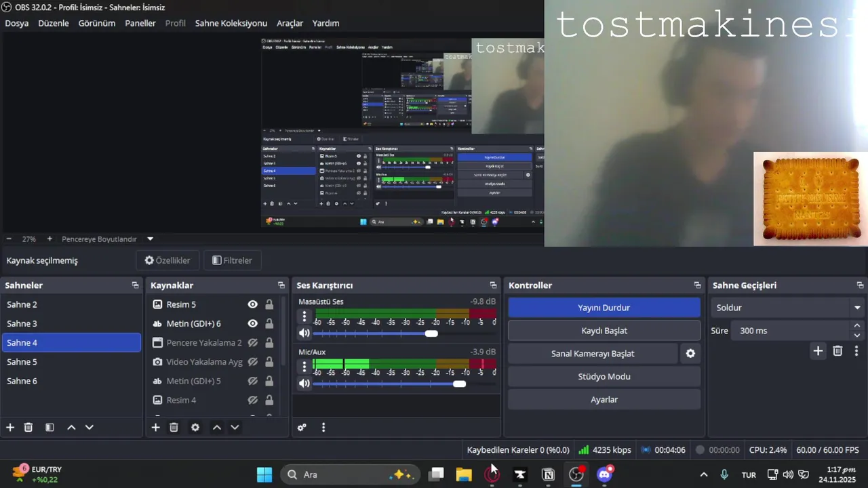Open Yardım menu

point(325,23)
